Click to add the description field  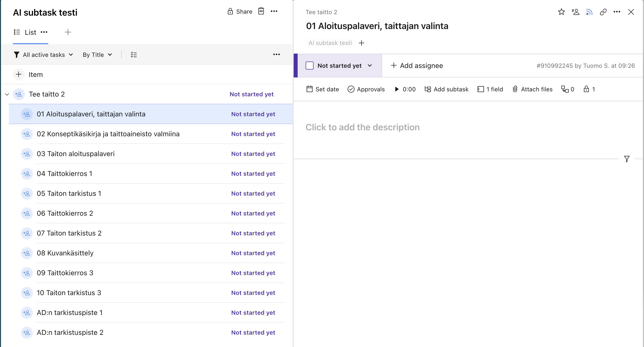coord(362,127)
